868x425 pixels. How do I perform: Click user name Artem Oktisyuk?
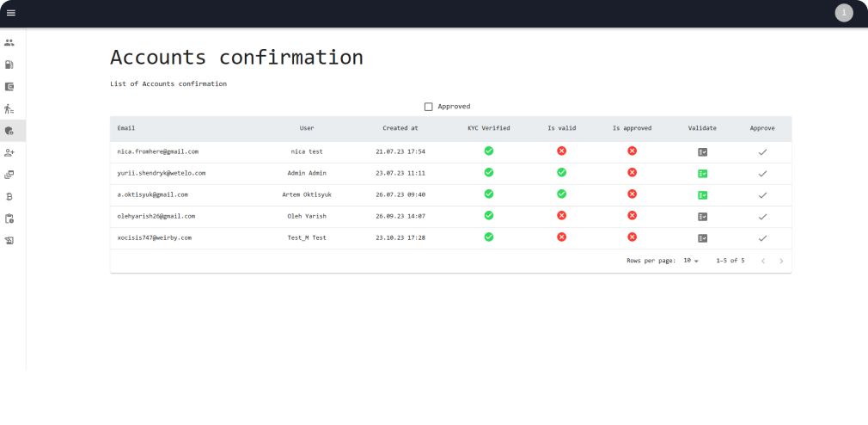(307, 194)
